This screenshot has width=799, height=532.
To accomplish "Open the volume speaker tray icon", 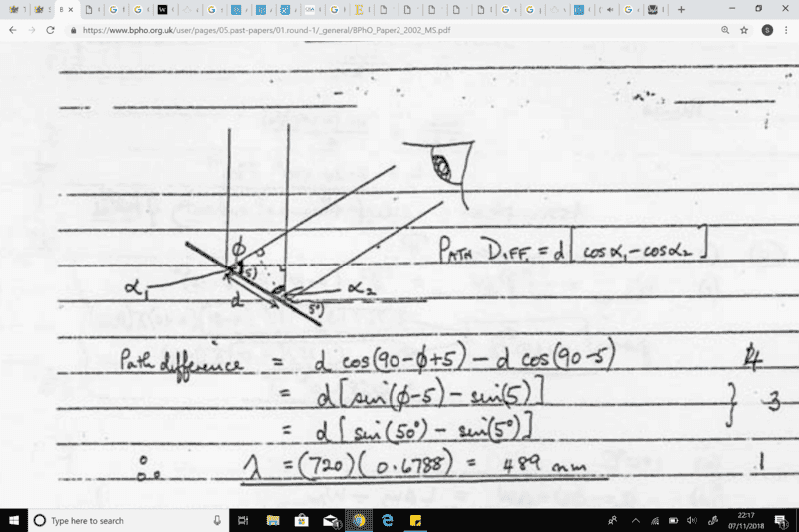I will tap(691, 520).
